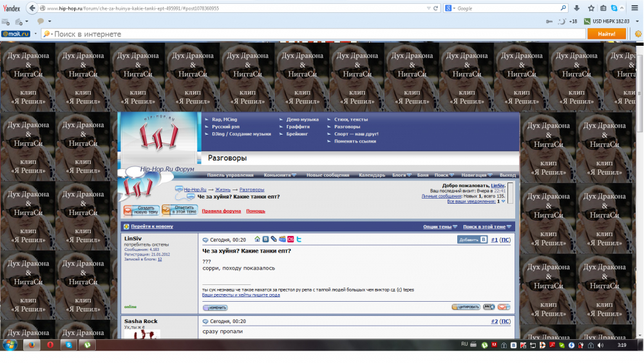Open the Windows Start button
Viewport: 644px width, 363px height.
pyautogui.click(x=10, y=345)
